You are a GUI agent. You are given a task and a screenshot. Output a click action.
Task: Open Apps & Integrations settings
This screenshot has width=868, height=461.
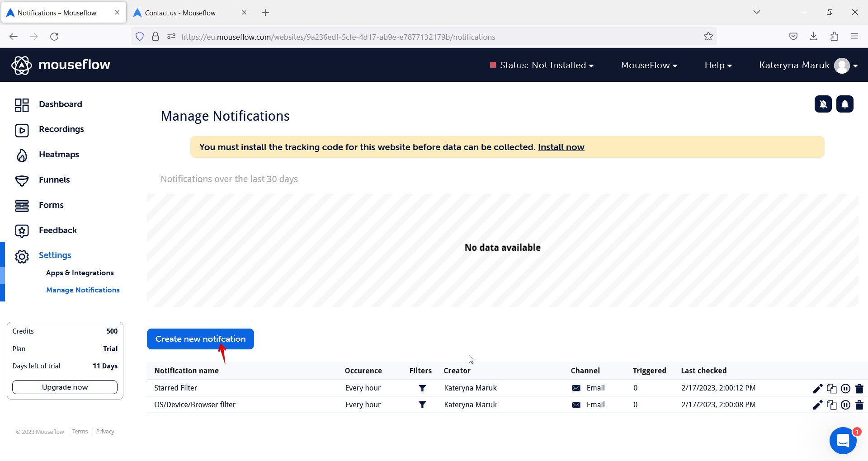pyautogui.click(x=80, y=273)
